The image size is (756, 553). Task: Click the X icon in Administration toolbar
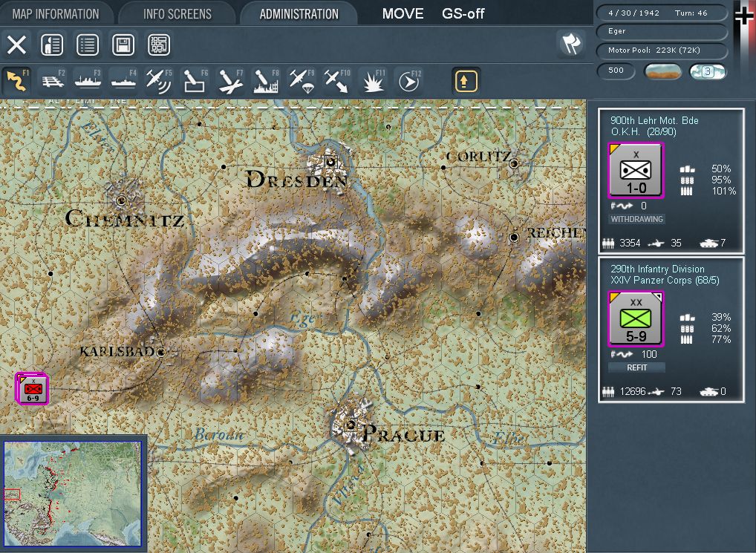16,45
